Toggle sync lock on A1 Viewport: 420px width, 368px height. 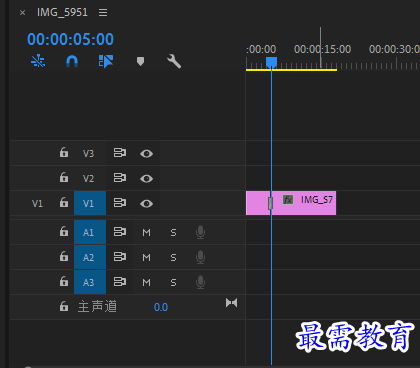pos(120,232)
